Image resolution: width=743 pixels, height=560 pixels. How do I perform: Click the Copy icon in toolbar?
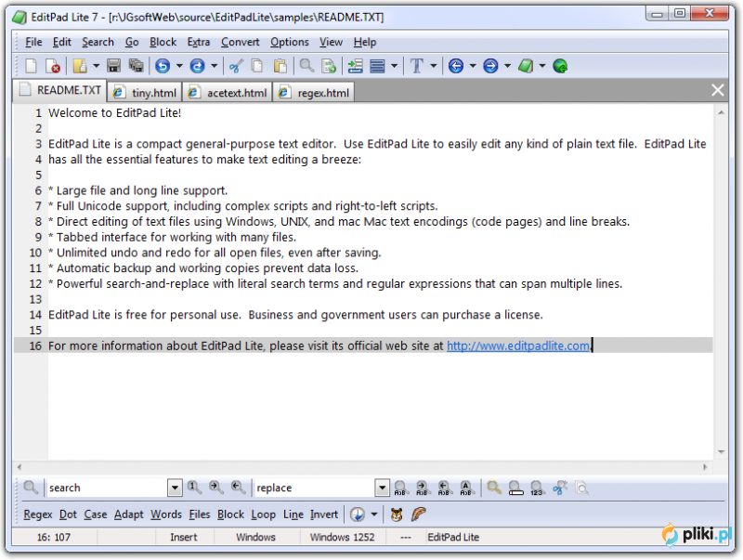click(x=257, y=65)
